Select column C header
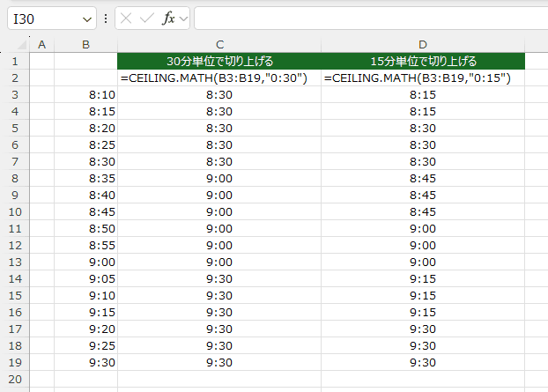 (x=218, y=44)
